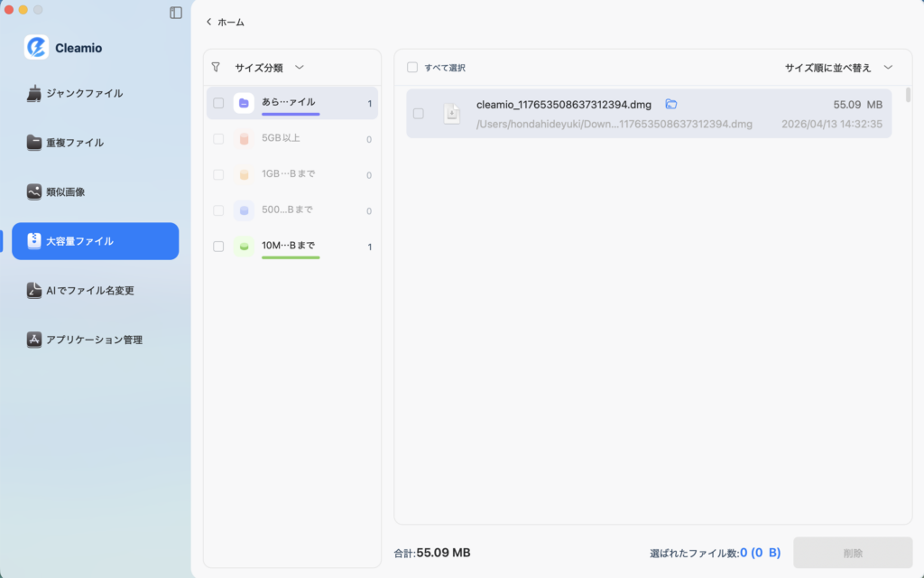Image resolution: width=924 pixels, height=578 pixels.
Task: Click the purple all-files category icon
Action: [x=244, y=103]
